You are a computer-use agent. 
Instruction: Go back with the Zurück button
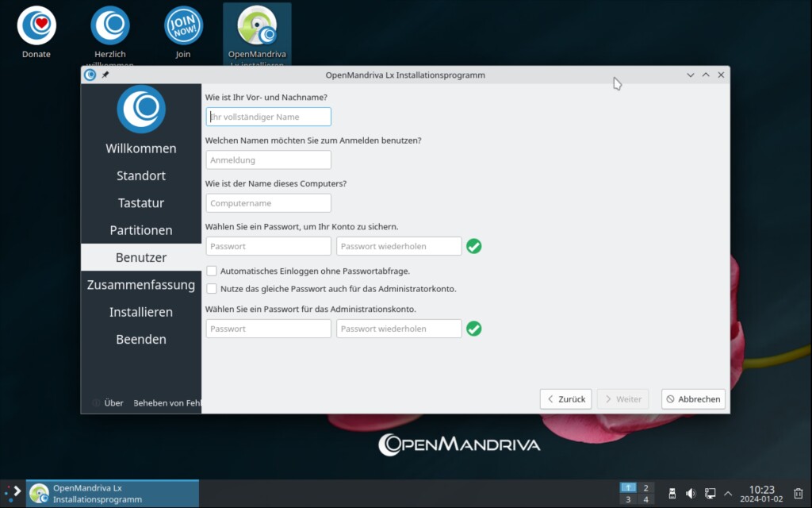coord(565,399)
